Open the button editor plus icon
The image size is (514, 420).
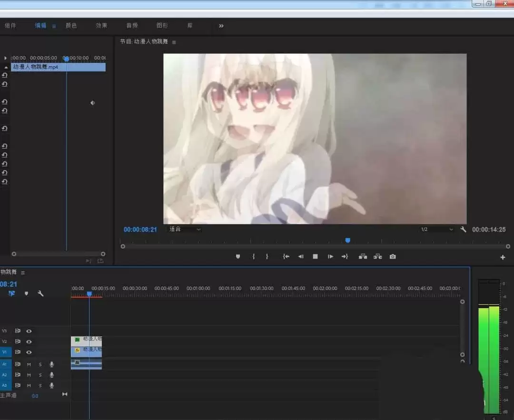pos(503,257)
